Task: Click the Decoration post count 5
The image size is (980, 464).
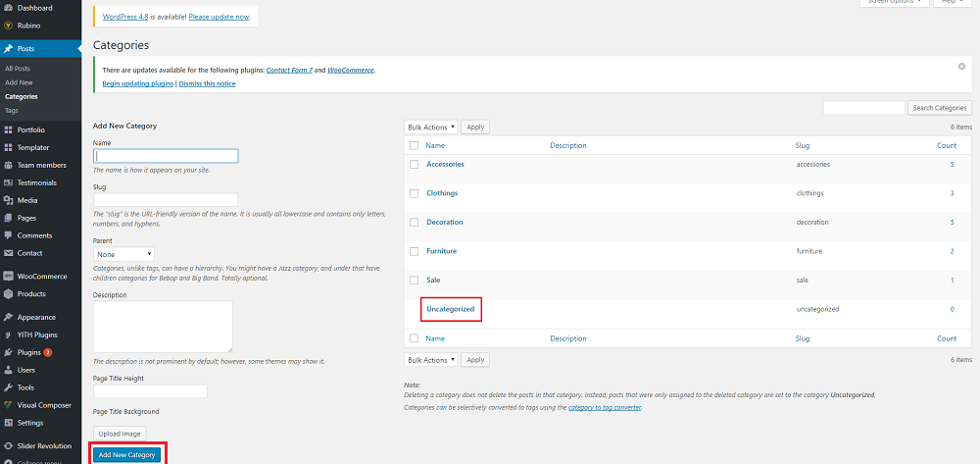Action: [952, 222]
